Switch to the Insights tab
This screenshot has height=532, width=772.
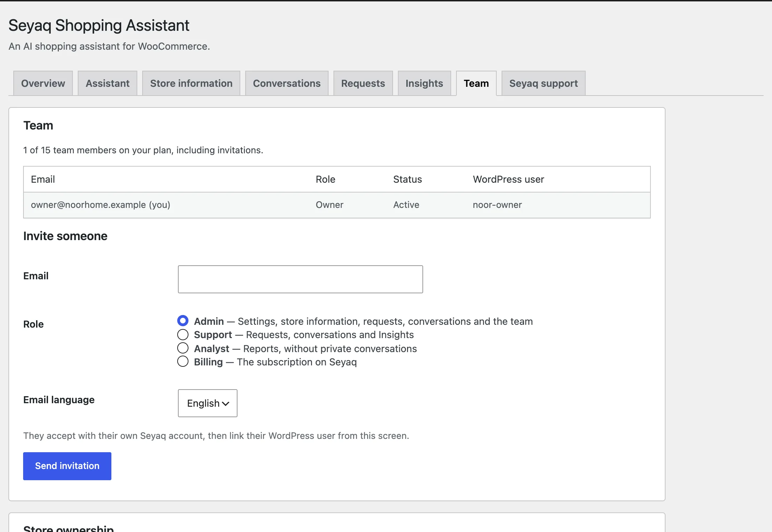tap(425, 83)
